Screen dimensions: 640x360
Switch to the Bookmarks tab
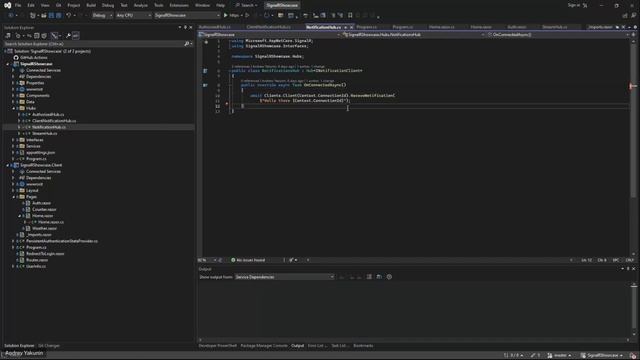coord(363,346)
